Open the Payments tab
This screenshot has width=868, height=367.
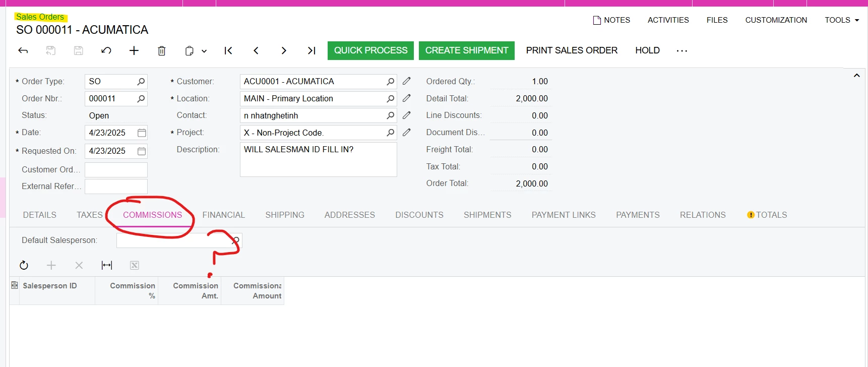point(638,215)
